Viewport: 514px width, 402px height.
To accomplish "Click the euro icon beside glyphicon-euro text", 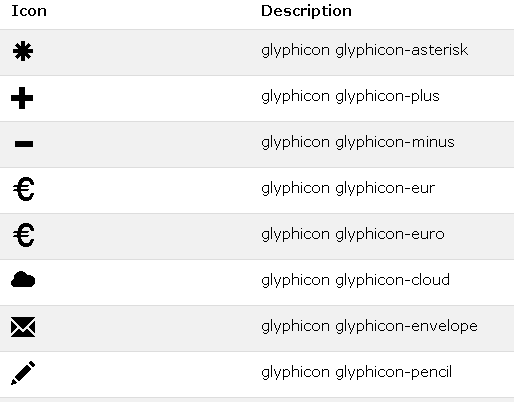I will (x=24, y=235).
